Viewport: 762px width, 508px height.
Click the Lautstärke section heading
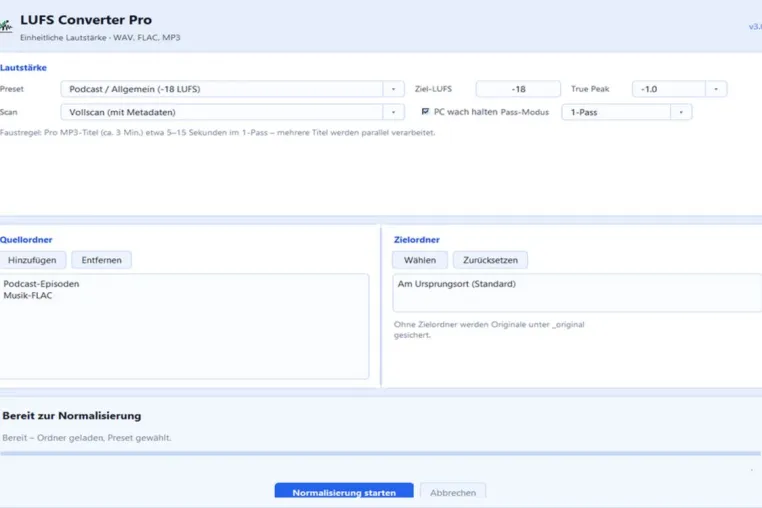pyautogui.click(x=23, y=68)
